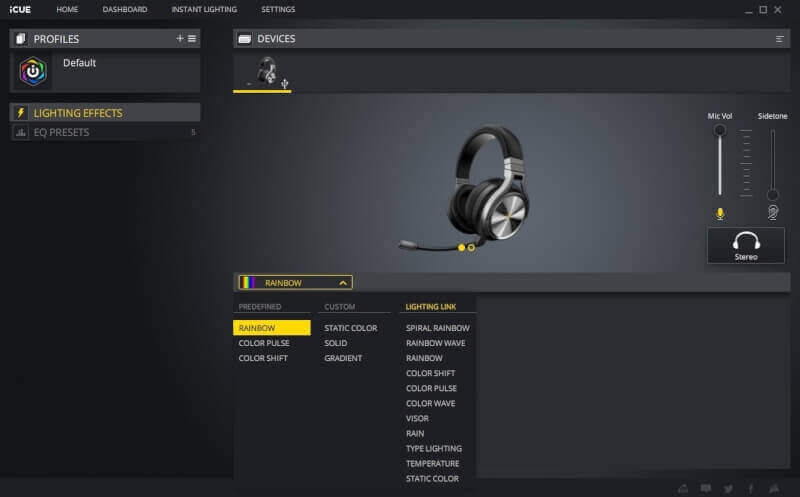This screenshot has height=497, width=800.
Task: Open the Home tab
Action: (x=67, y=9)
